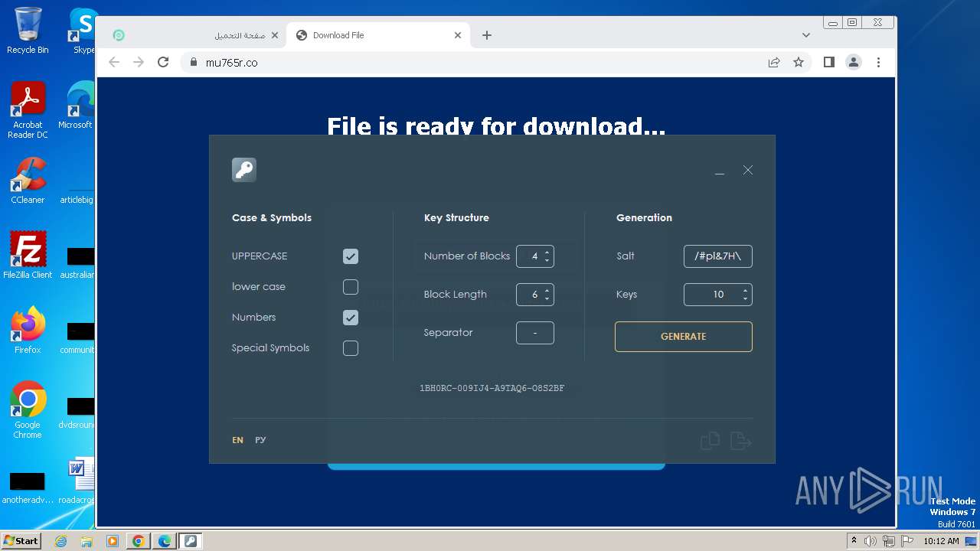Image resolution: width=980 pixels, height=551 pixels.
Task: Close the first Chrome tab
Action: tap(275, 35)
